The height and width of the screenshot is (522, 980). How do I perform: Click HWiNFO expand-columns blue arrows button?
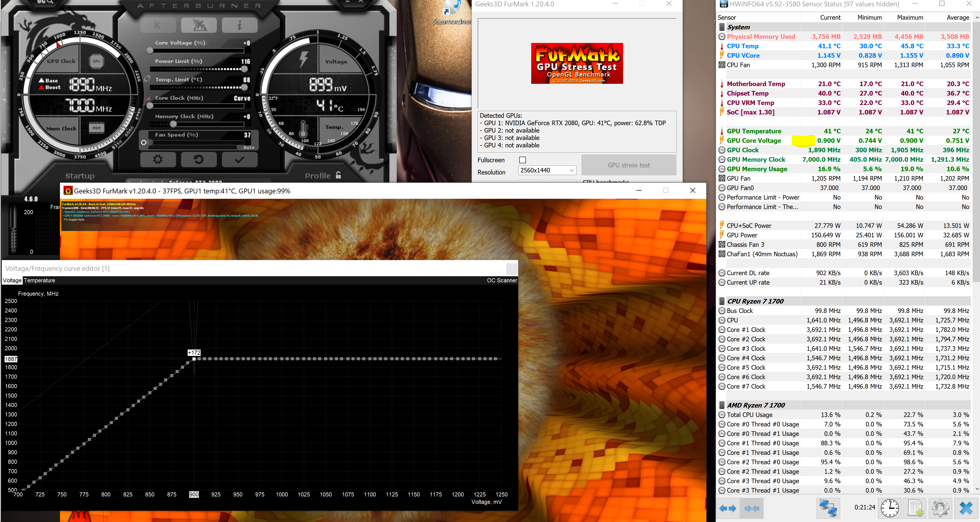click(728, 508)
